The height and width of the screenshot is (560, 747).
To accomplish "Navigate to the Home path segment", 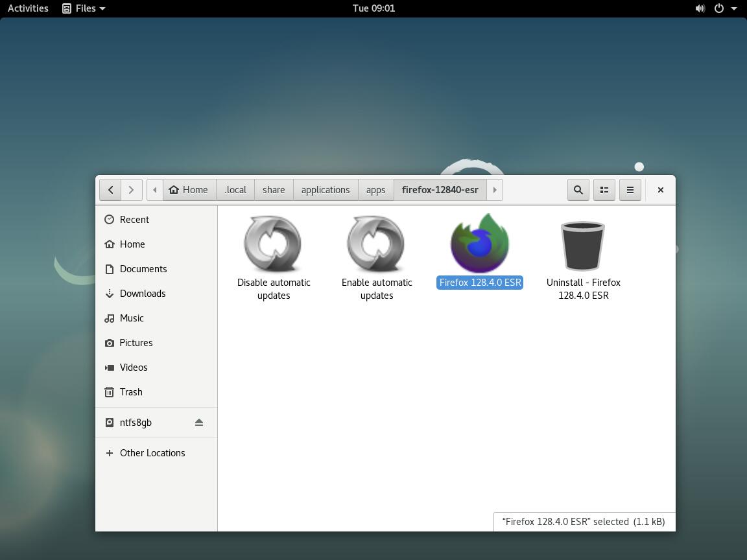I will [189, 190].
